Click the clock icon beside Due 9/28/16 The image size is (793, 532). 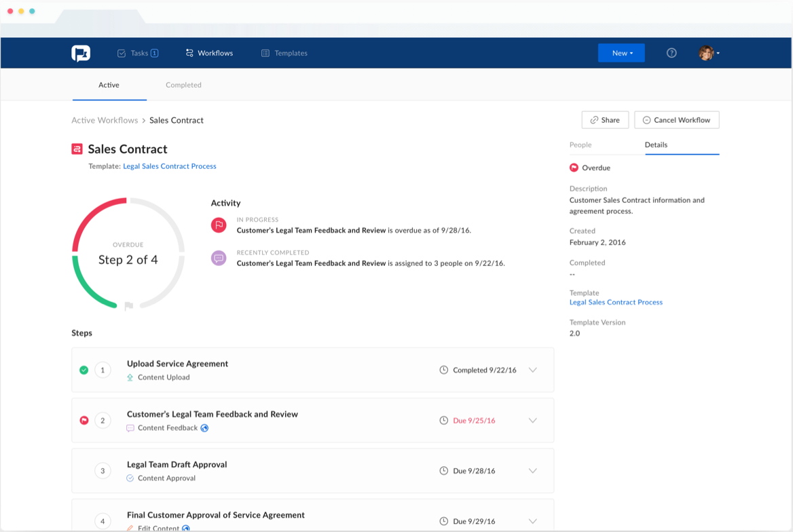[x=445, y=470]
